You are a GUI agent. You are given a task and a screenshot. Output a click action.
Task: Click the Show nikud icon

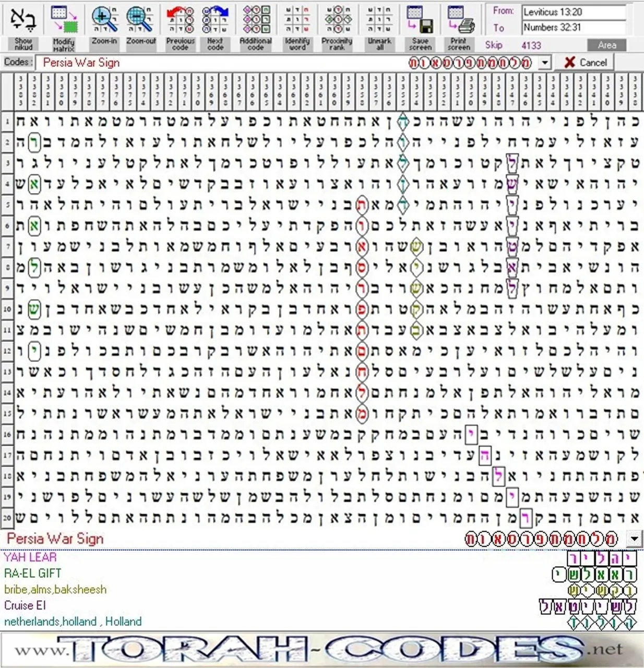click(x=23, y=19)
